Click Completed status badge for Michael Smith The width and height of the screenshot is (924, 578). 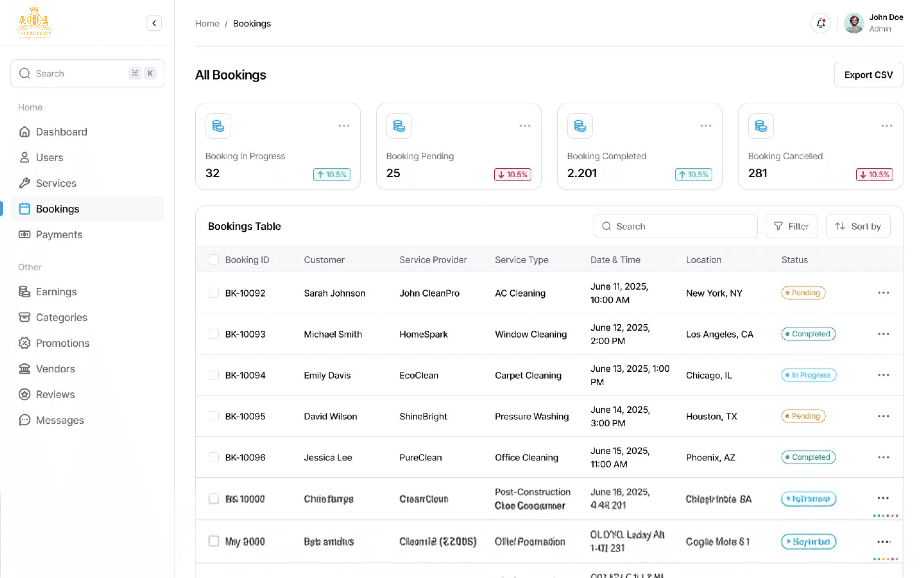coord(808,334)
